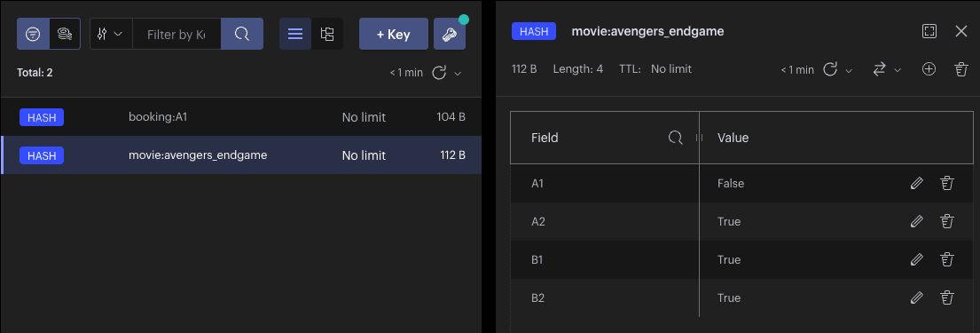Select the list view icon

[x=295, y=34]
